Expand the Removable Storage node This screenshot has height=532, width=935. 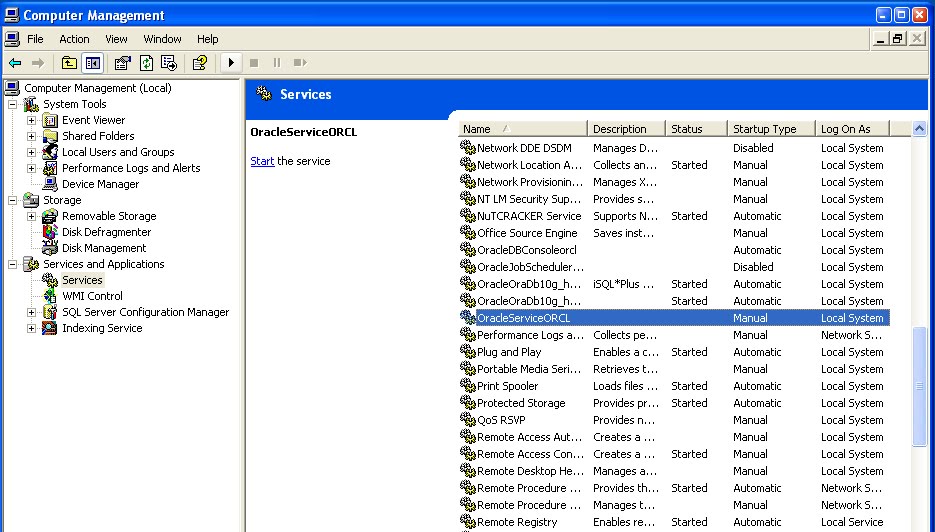click(32, 216)
